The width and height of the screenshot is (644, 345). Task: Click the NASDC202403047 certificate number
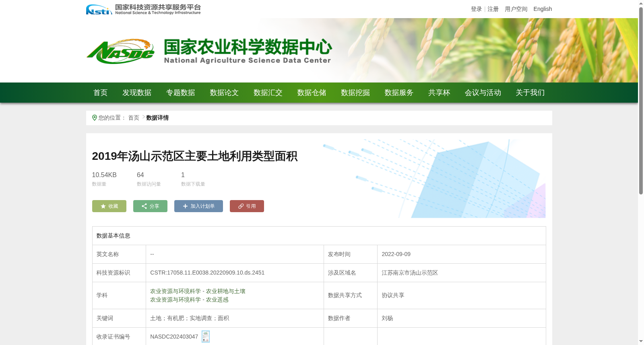tap(174, 337)
